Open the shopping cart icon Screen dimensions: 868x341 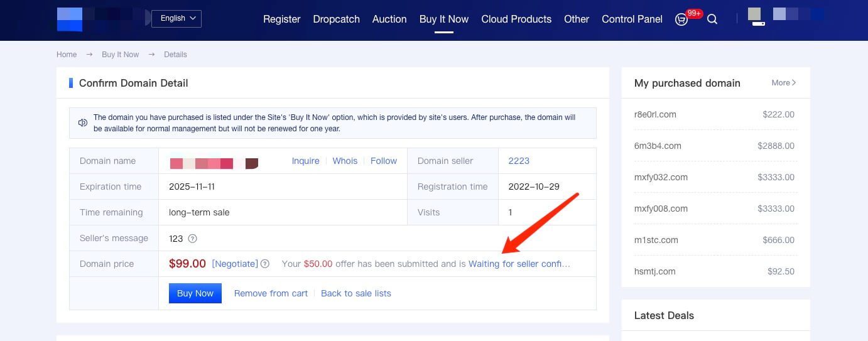[681, 19]
